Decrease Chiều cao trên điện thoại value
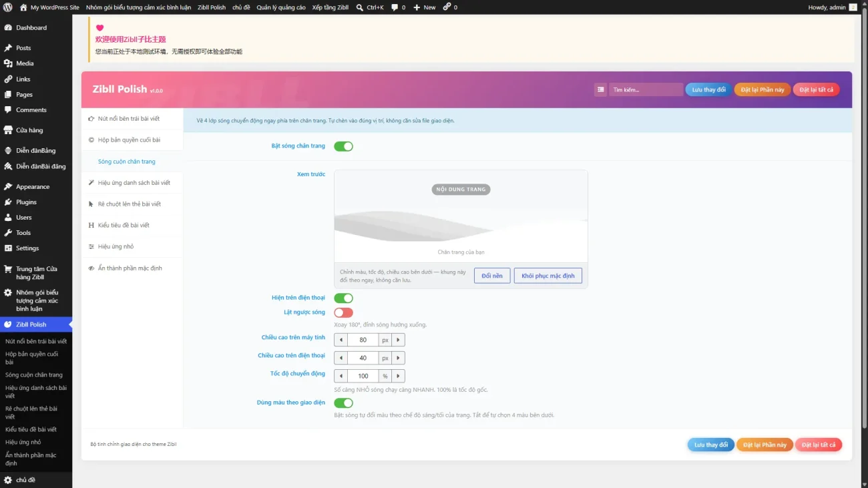Screen dimensions: 868x488 (x=341, y=358)
